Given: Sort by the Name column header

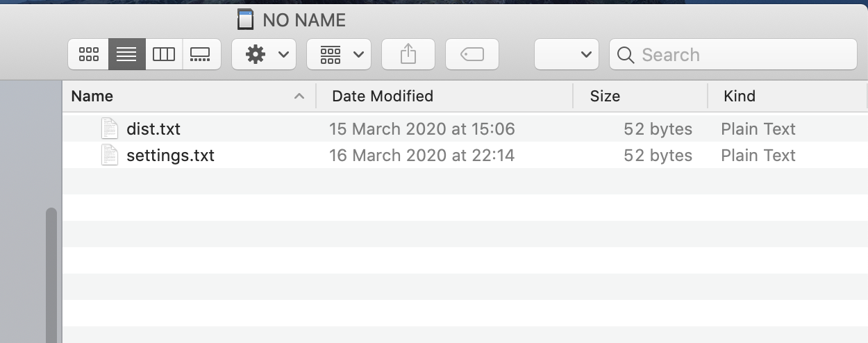Looking at the screenshot, I should tap(92, 97).
